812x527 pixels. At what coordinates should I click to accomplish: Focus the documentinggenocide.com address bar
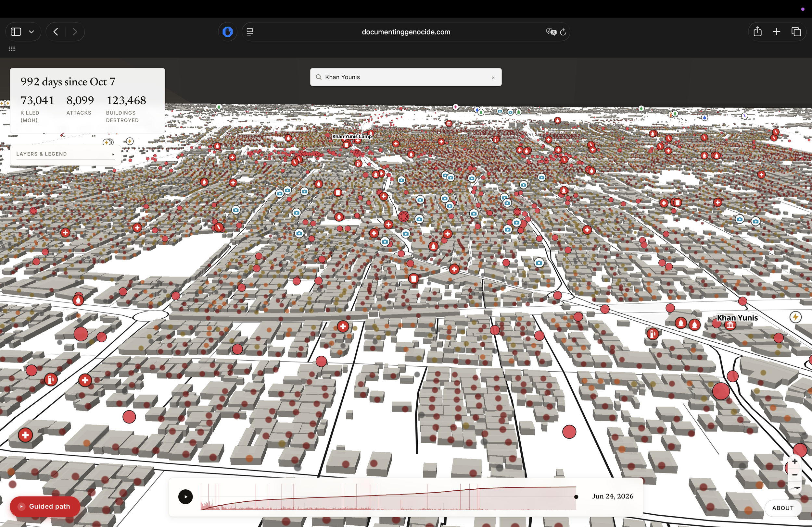tap(406, 32)
